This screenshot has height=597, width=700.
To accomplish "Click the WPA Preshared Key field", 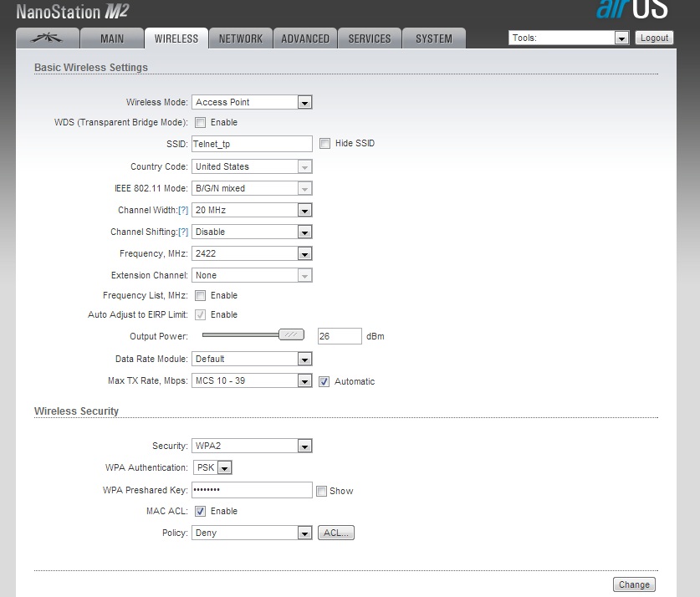I will pyautogui.click(x=252, y=490).
